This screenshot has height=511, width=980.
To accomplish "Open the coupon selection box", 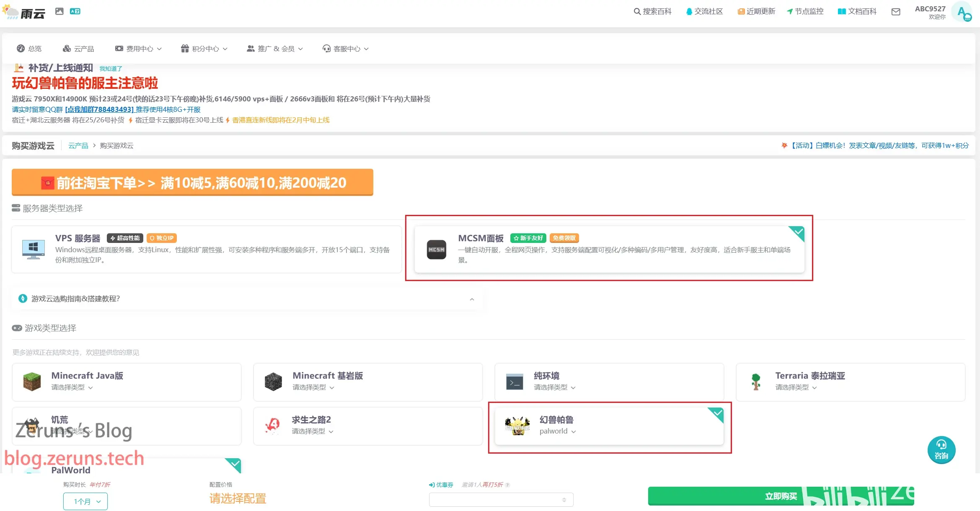I will pos(501,500).
